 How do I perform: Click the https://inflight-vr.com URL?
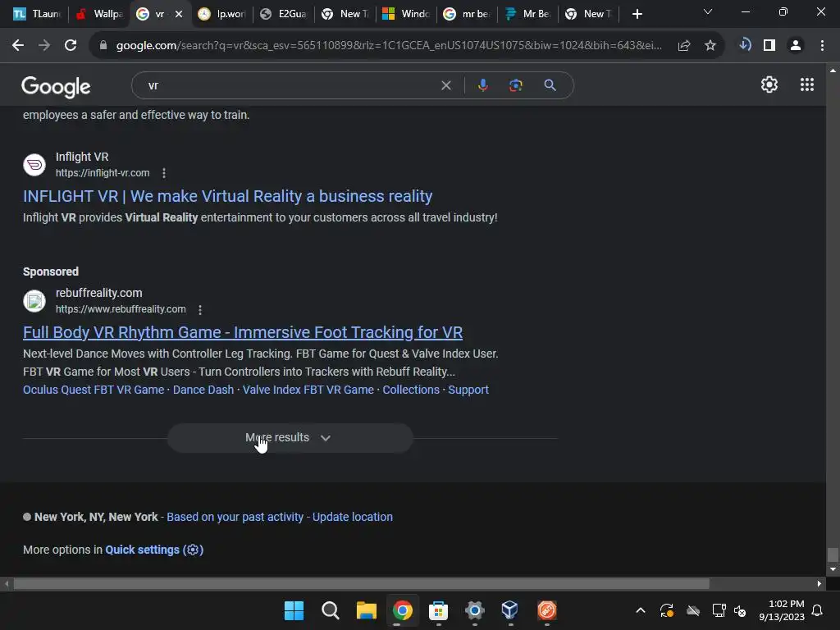pyautogui.click(x=103, y=173)
